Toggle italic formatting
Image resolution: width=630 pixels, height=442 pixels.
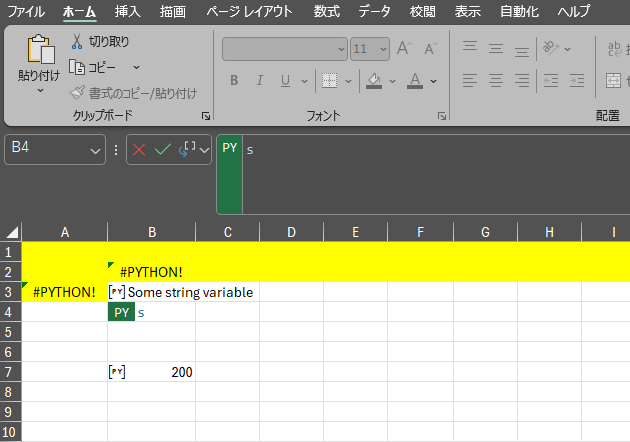coord(260,80)
